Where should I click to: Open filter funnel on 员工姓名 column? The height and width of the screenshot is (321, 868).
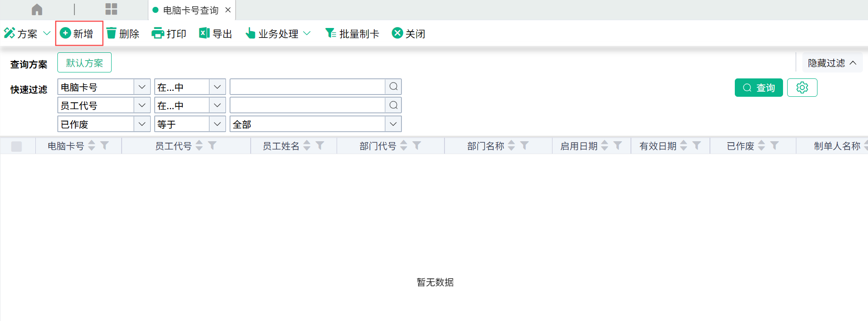coord(320,145)
